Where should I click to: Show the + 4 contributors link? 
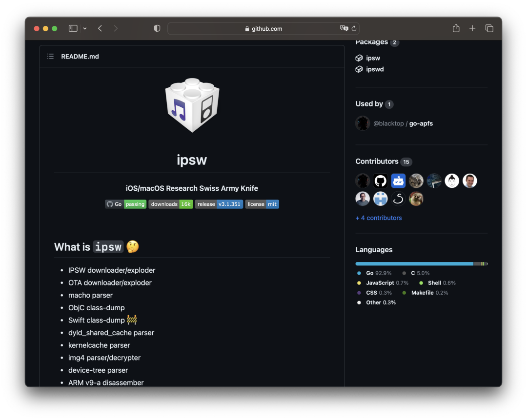coord(379,218)
